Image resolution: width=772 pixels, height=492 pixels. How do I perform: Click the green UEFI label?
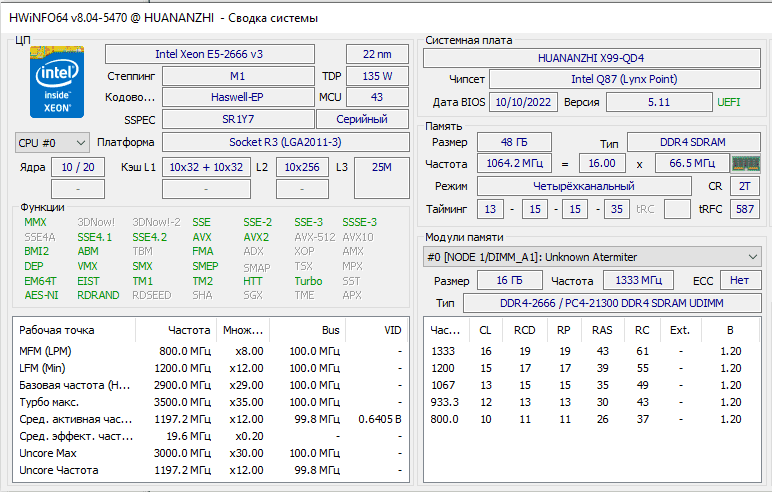(x=729, y=102)
